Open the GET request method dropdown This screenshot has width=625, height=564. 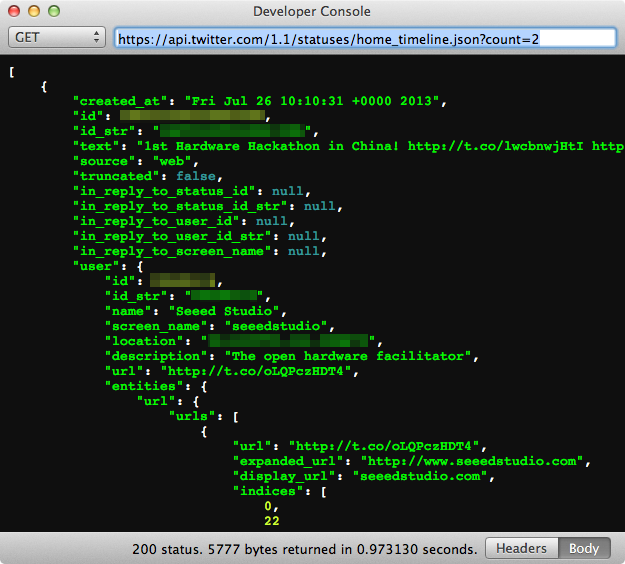pyautogui.click(x=57, y=37)
